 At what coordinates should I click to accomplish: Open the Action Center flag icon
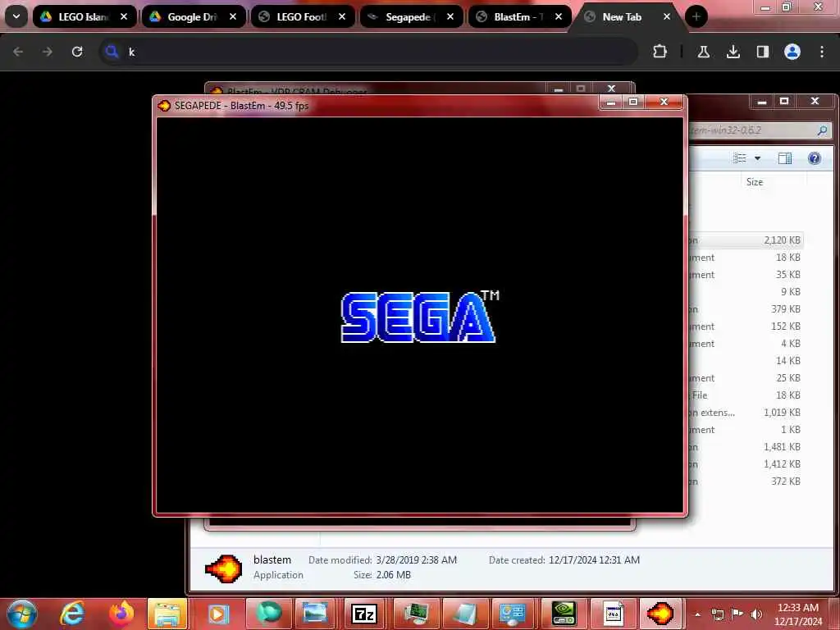click(x=737, y=614)
